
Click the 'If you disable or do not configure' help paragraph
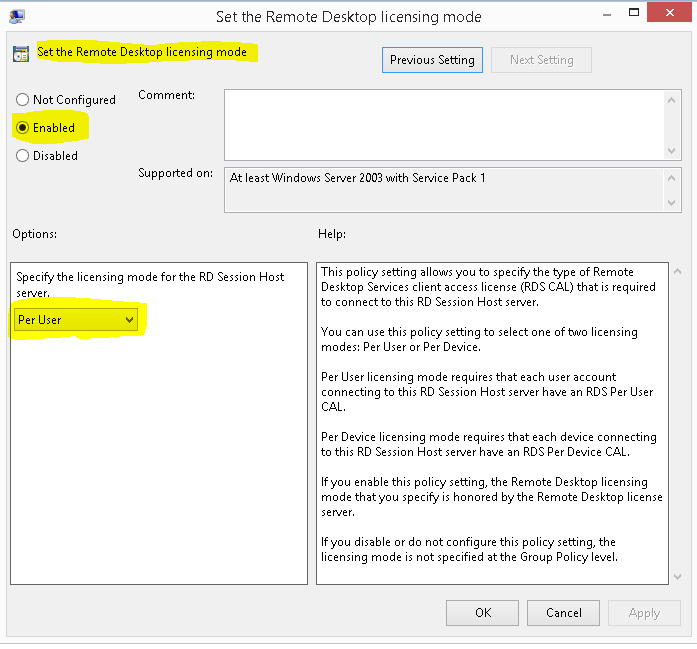[x=469, y=549]
